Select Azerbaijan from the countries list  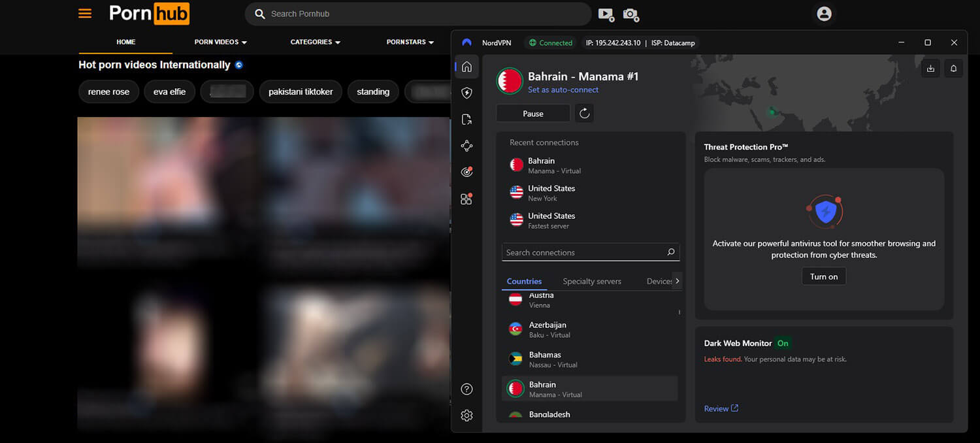(x=547, y=329)
